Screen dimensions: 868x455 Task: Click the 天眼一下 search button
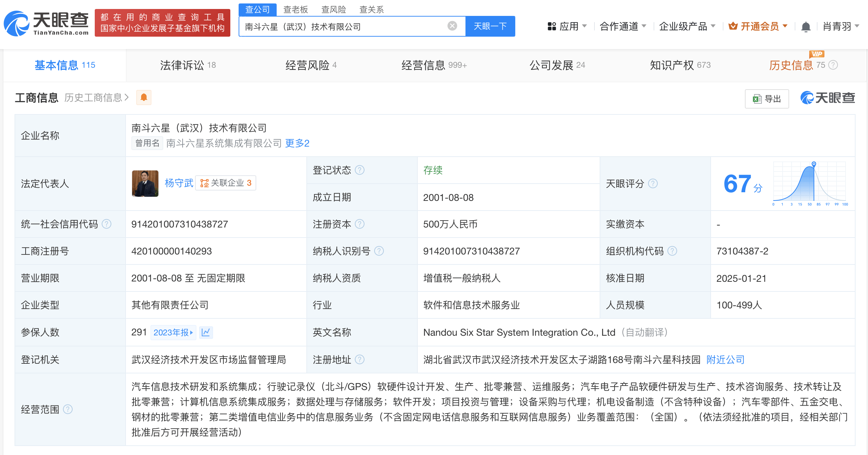click(x=490, y=26)
